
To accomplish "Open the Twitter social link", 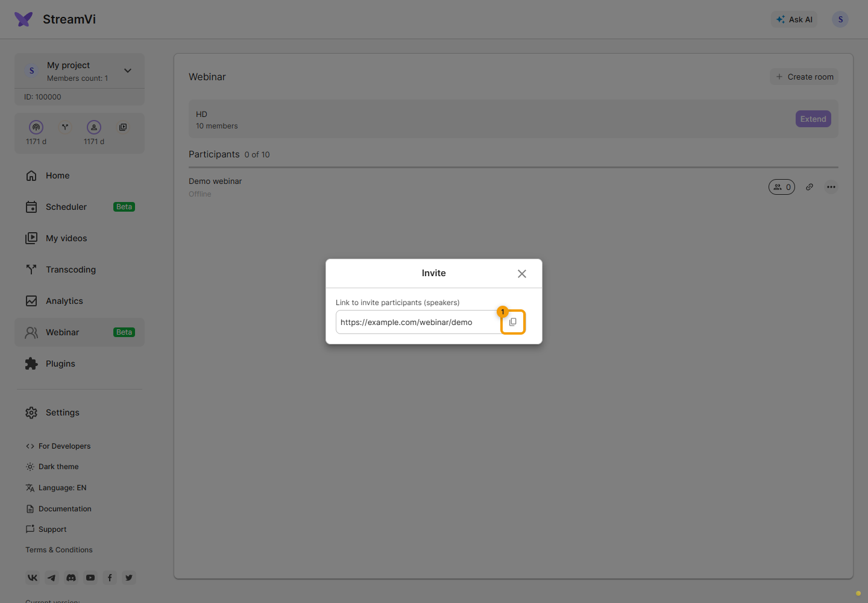I will [129, 578].
